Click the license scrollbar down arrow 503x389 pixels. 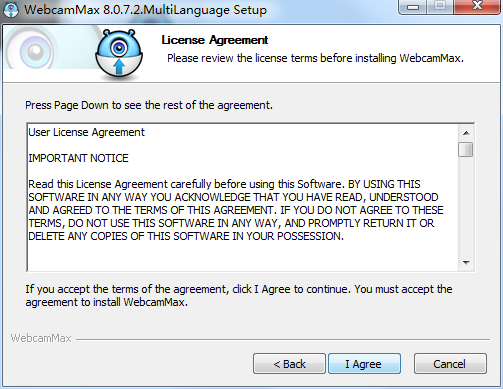[466, 263]
